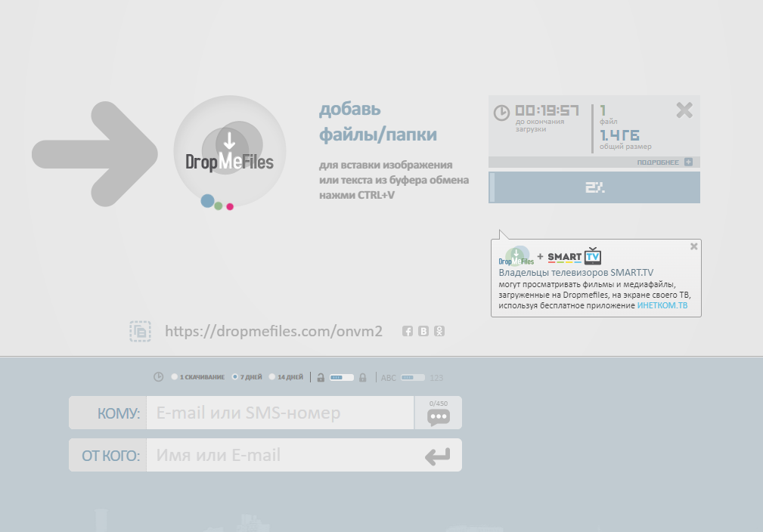
Task: Click the copy link icon beside the URL
Action: pos(140,331)
